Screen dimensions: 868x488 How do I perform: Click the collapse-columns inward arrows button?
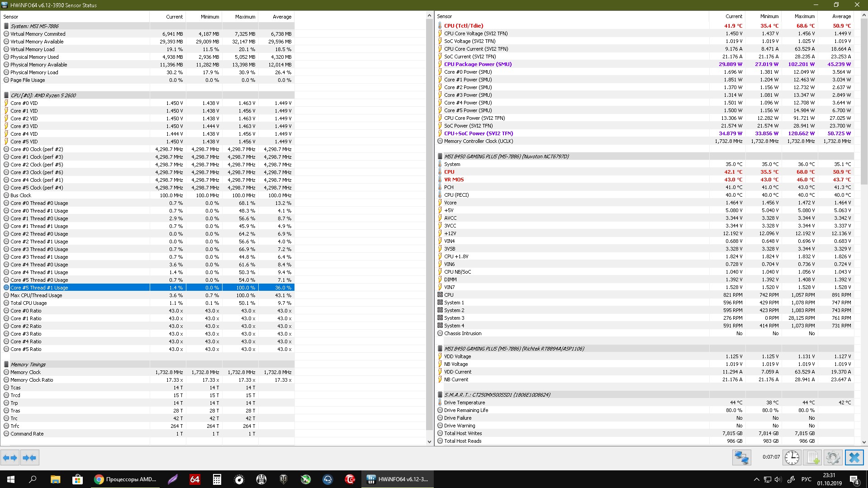coord(29,458)
